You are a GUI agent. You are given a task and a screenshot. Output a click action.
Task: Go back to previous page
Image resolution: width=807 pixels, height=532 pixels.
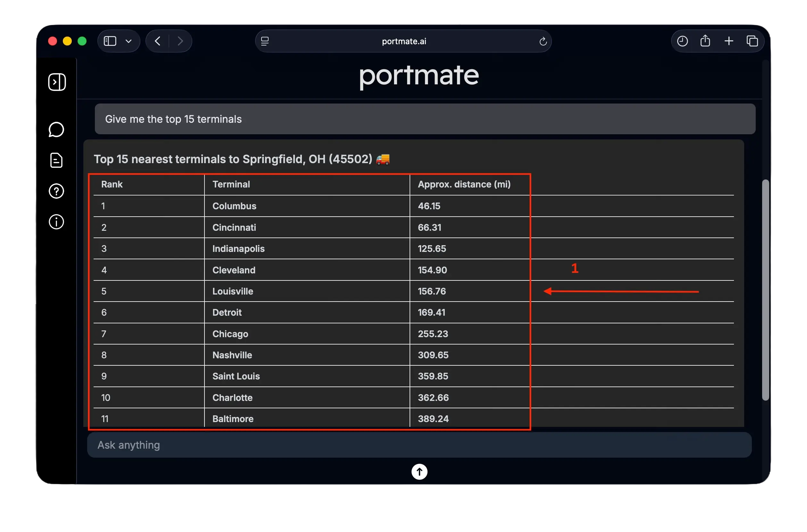coord(157,41)
